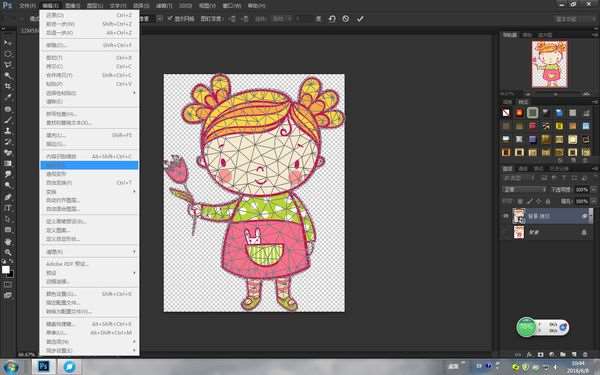The width and height of the screenshot is (600, 375).
Task: Choose Keyboard Shortcuts menu entry
Action: tap(89, 324)
